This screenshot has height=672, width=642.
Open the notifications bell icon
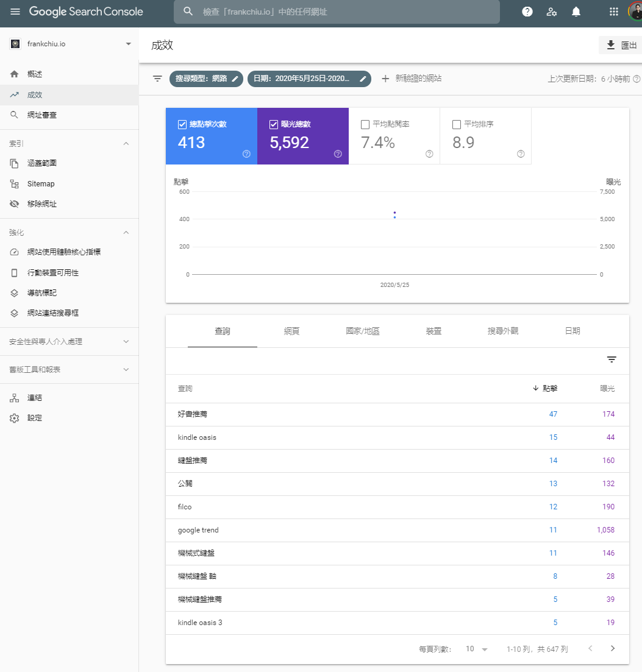576,12
